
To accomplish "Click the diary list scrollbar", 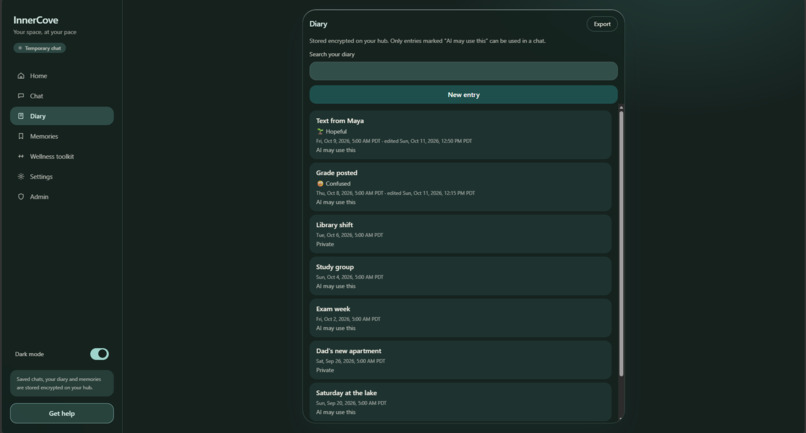I will 621,243.
